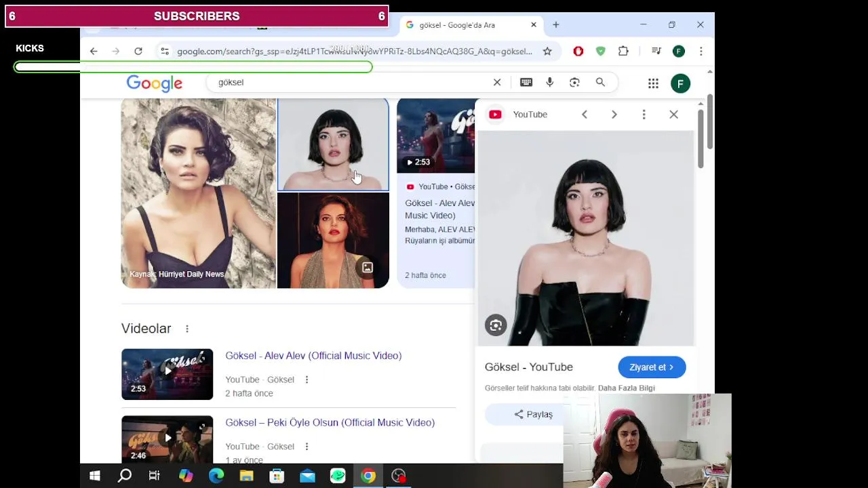Open Mail app from taskbar

(307, 476)
